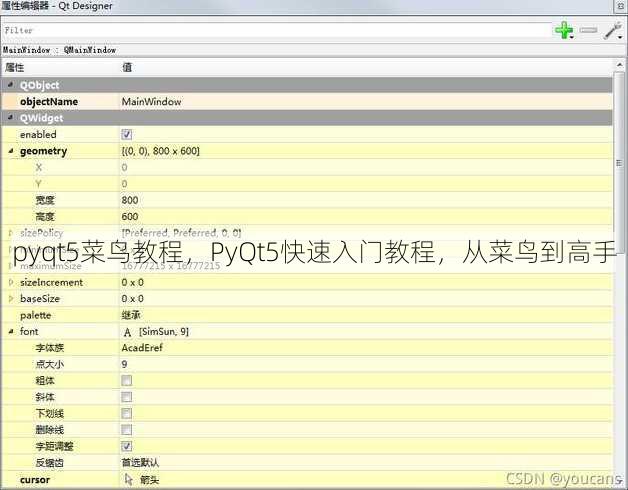Select the sizeIncrement property name

(51, 282)
